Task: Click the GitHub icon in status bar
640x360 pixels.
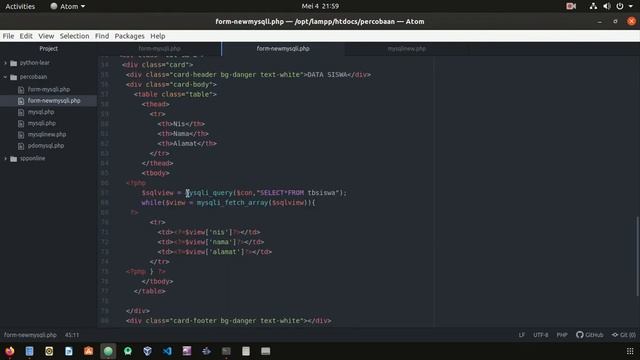Action: (580, 335)
